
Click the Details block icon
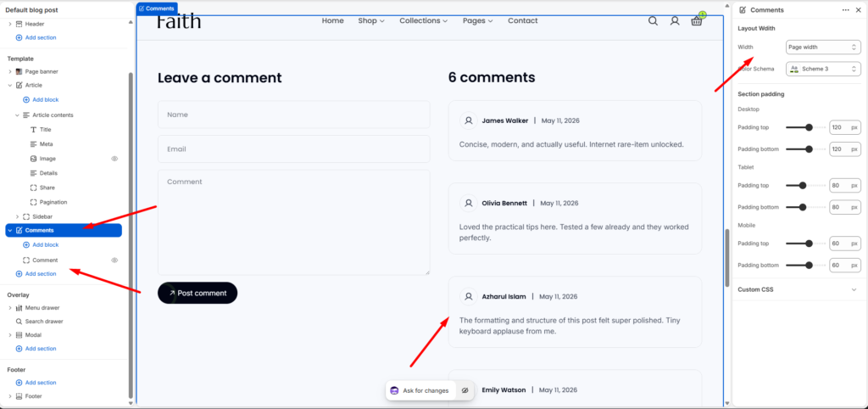(33, 173)
